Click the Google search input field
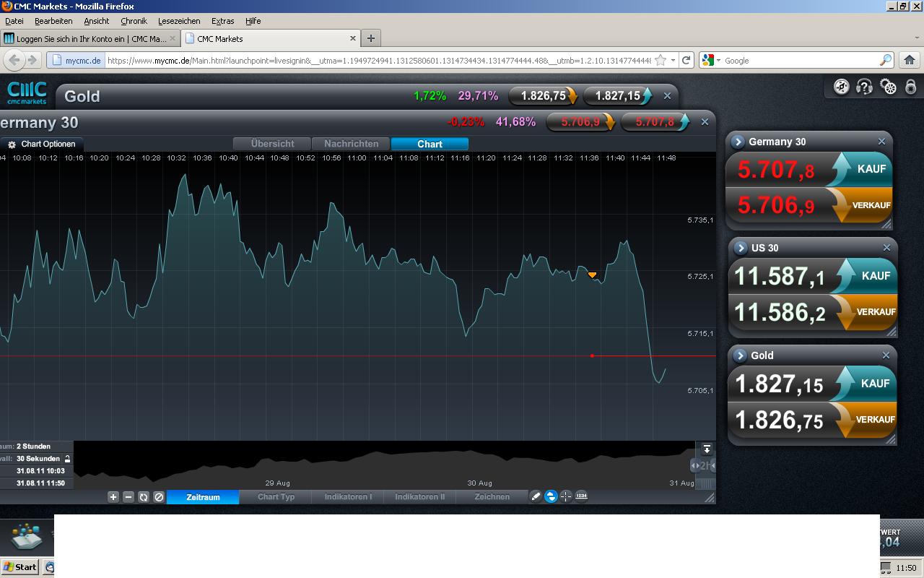The image size is (924, 578). (x=800, y=60)
